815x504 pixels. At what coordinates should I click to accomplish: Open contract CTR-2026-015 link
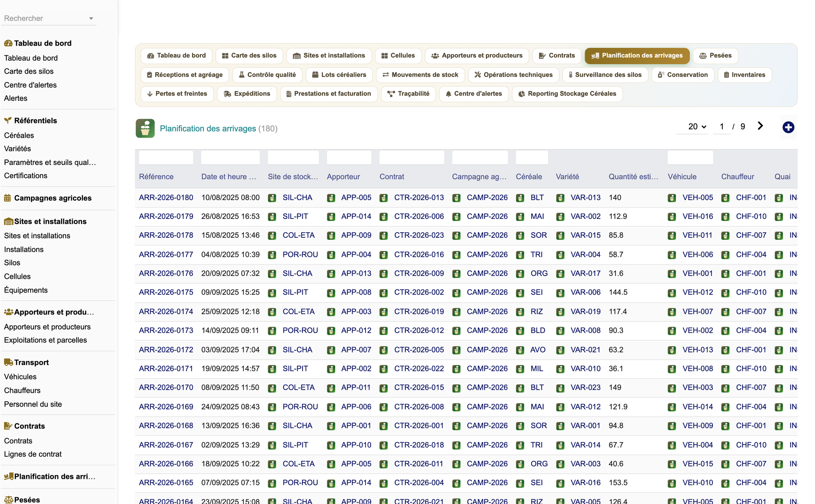coord(419,388)
